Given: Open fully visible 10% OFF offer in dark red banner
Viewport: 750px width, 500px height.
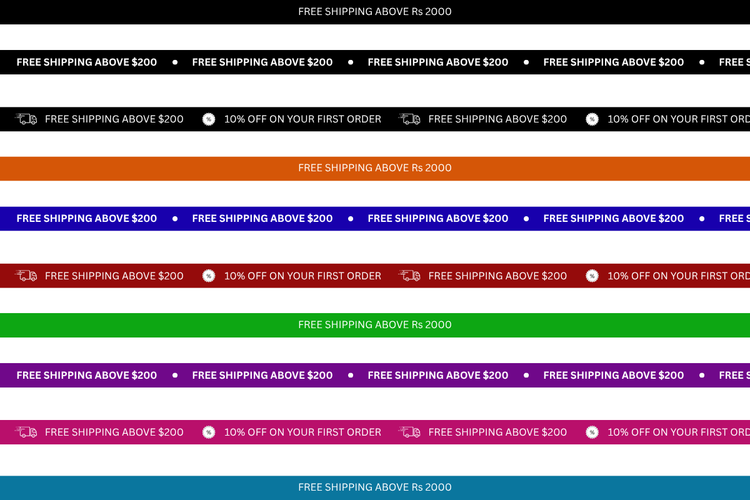Looking at the screenshot, I should click(302, 276).
